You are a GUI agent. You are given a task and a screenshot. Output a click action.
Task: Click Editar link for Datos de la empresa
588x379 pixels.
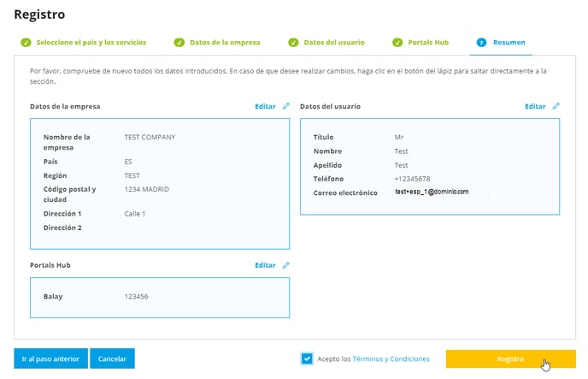click(265, 107)
